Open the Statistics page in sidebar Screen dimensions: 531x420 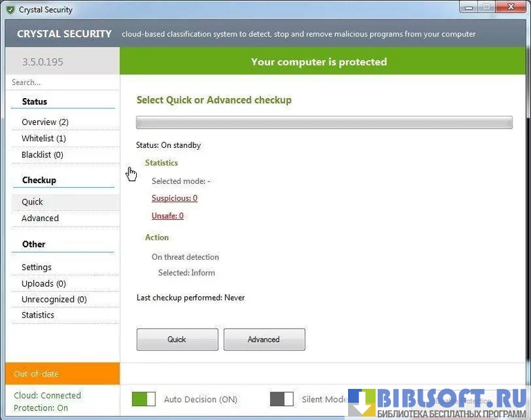(38, 315)
